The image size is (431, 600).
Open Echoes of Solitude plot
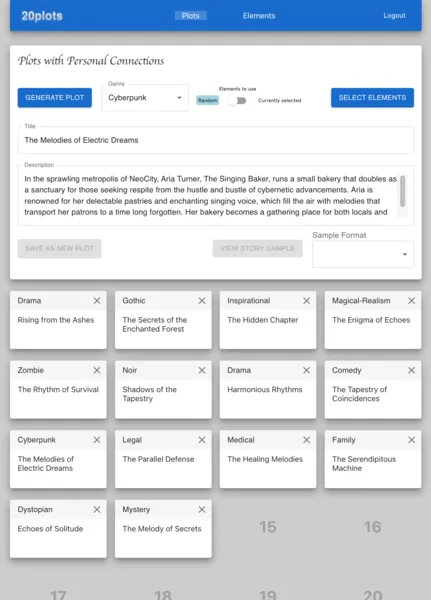(x=58, y=529)
